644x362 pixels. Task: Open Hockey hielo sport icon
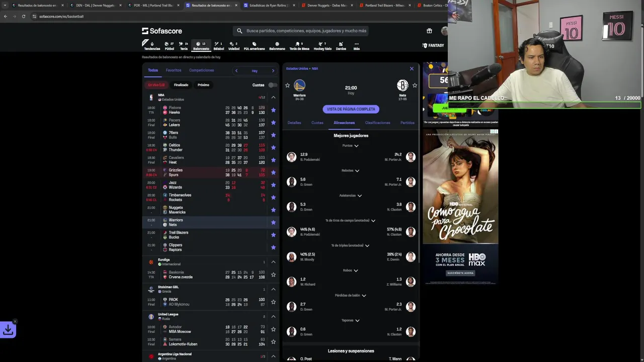[323, 46]
